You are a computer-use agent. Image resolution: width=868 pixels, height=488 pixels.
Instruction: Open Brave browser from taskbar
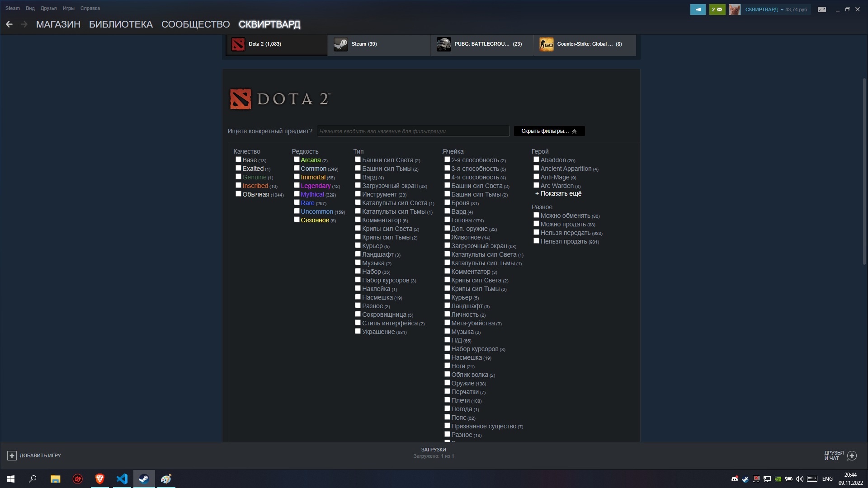click(99, 479)
